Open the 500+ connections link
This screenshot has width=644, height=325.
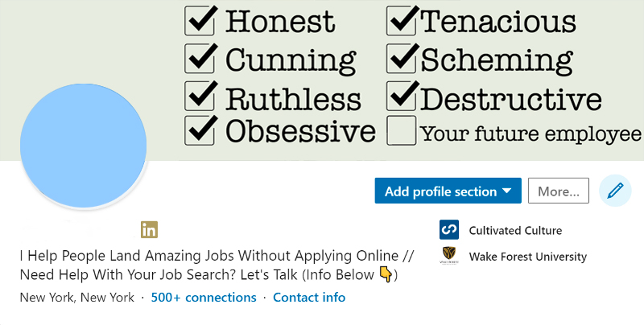coord(203,298)
